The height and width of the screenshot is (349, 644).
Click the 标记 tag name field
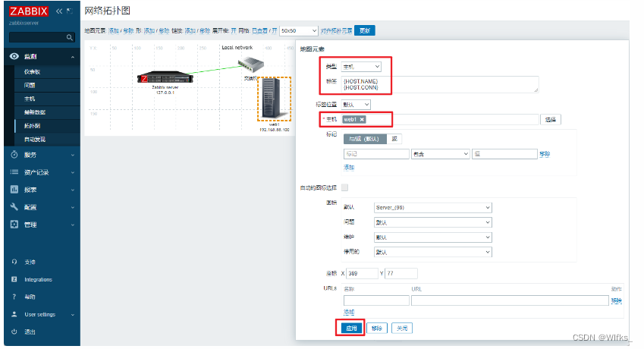pos(377,154)
